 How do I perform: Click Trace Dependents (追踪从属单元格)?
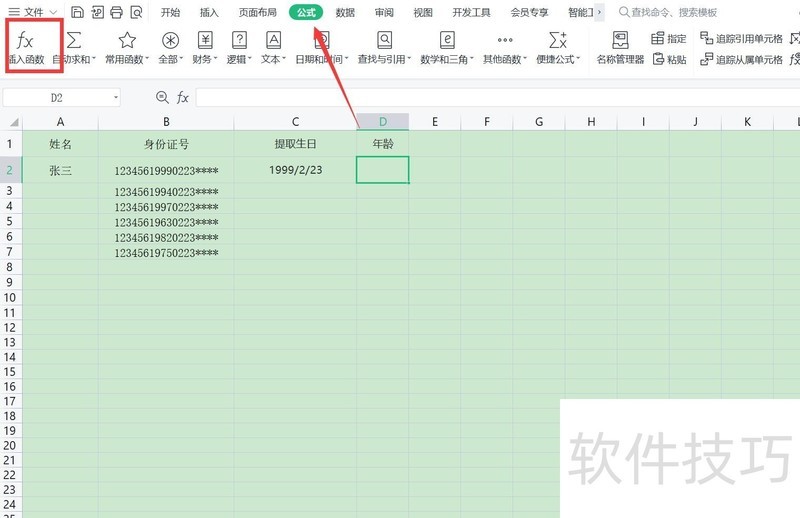(x=741, y=59)
